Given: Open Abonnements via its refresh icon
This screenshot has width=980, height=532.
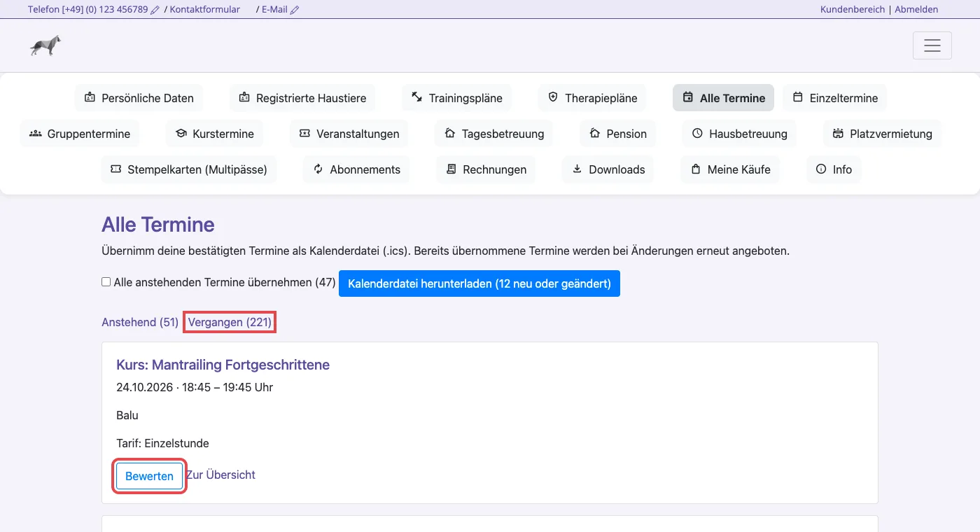Looking at the screenshot, I should pyautogui.click(x=318, y=169).
